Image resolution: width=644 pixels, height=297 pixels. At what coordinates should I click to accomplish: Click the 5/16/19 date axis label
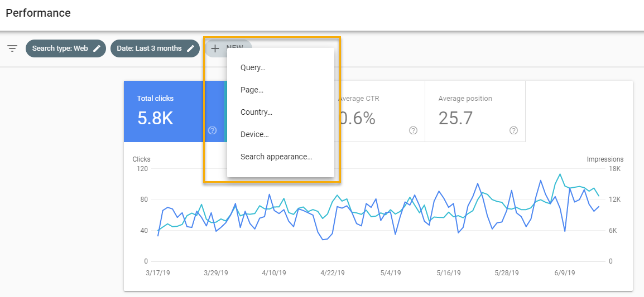[450, 272]
